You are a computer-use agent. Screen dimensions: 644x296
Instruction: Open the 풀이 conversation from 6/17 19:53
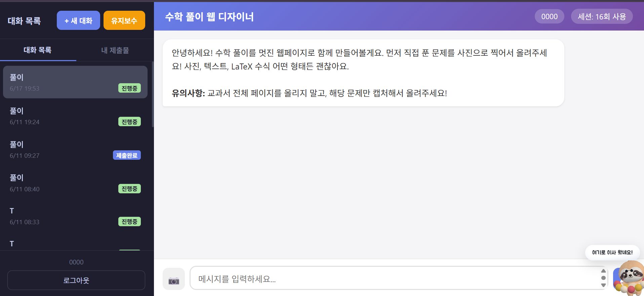coord(75,82)
